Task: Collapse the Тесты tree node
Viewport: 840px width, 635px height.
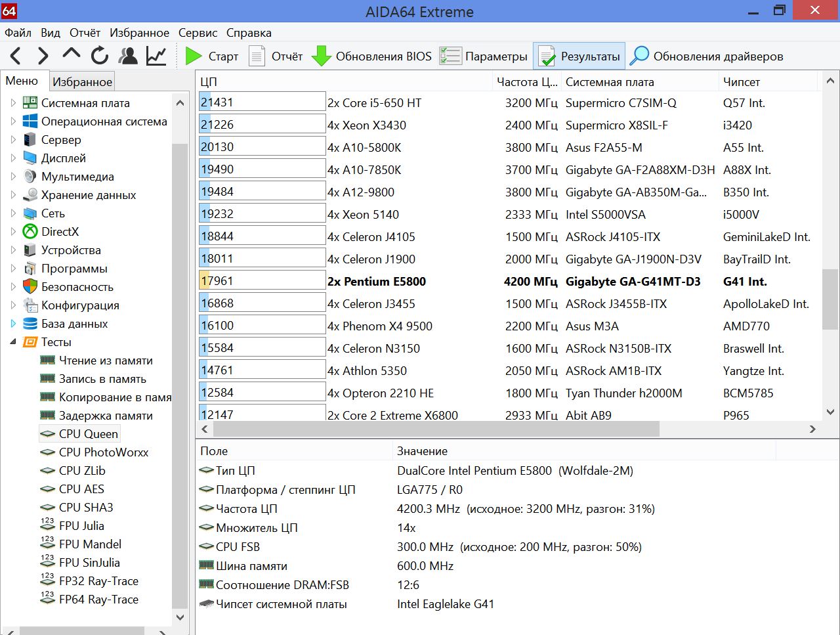Action: point(13,342)
